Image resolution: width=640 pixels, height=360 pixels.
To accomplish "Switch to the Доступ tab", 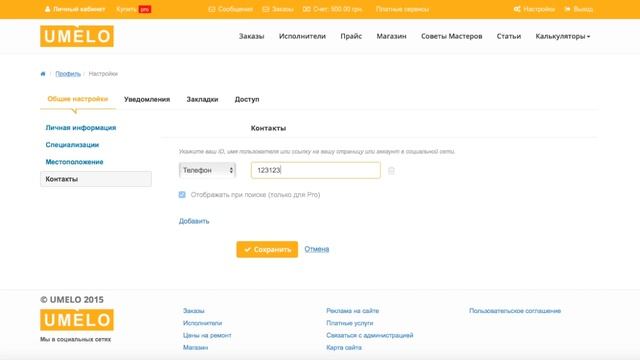I will (x=247, y=99).
